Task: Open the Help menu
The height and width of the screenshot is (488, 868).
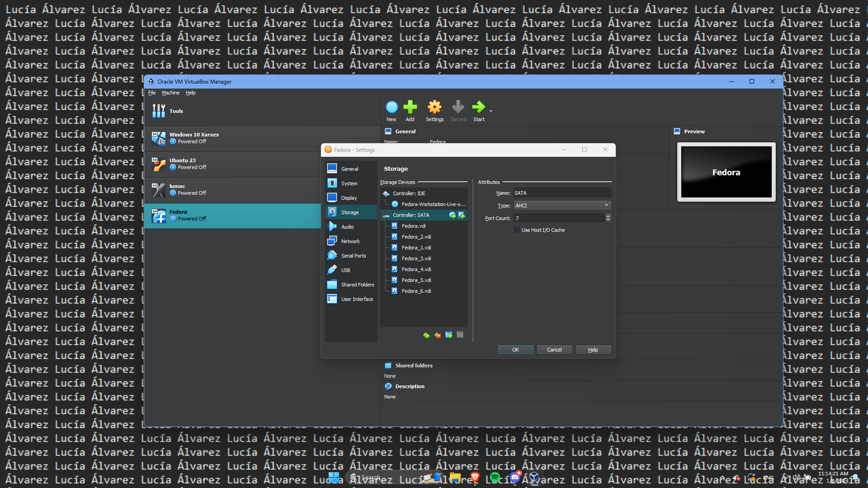Action: click(x=190, y=93)
